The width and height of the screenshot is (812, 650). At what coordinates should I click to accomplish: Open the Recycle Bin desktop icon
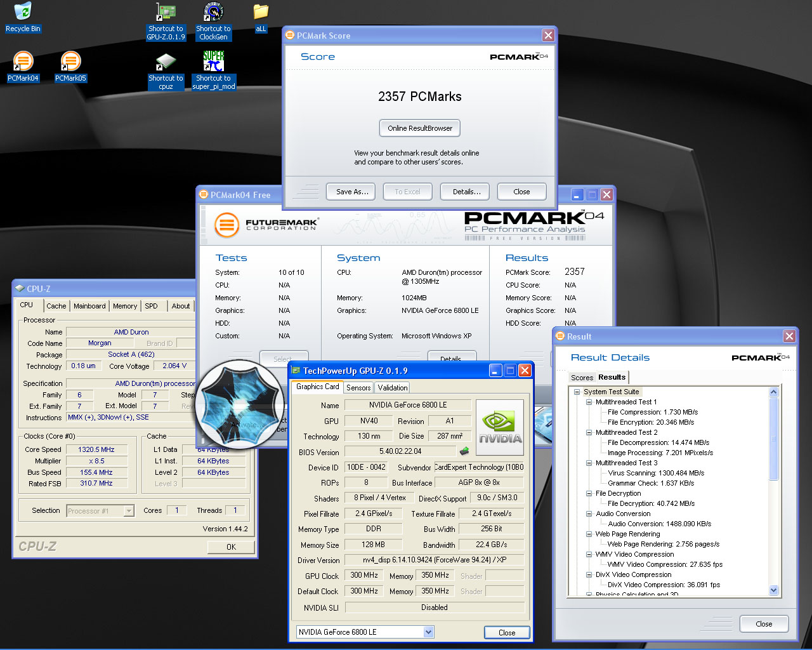[x=23, y=18]
